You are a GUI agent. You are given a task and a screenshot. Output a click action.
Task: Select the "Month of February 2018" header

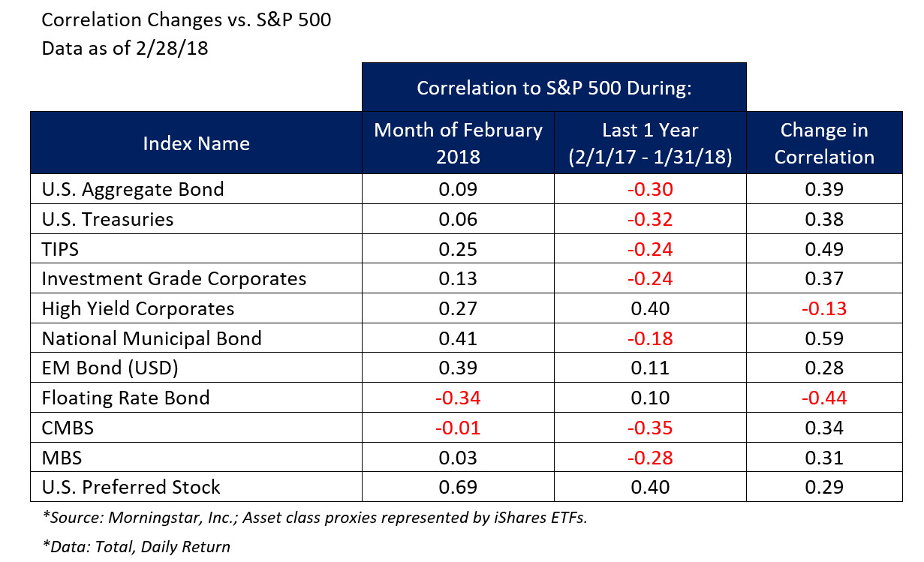pyautogui.click(x=458, y=143)
